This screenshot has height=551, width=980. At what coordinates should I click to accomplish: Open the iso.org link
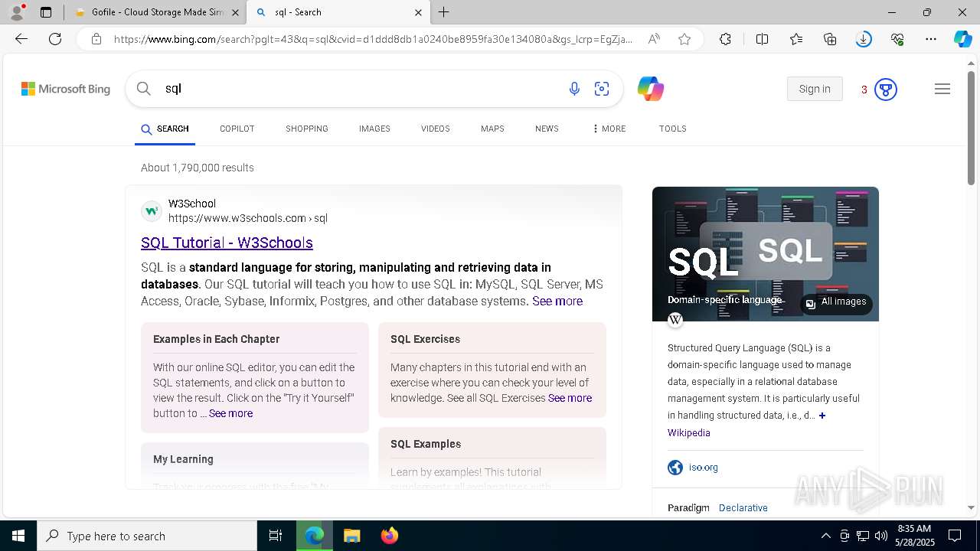704,468
